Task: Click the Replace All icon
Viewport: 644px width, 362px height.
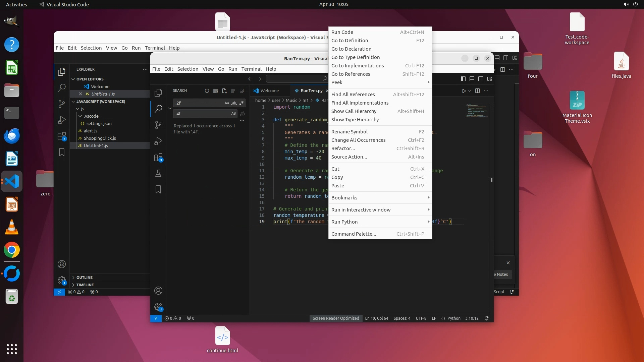Action: pos(243,114)
